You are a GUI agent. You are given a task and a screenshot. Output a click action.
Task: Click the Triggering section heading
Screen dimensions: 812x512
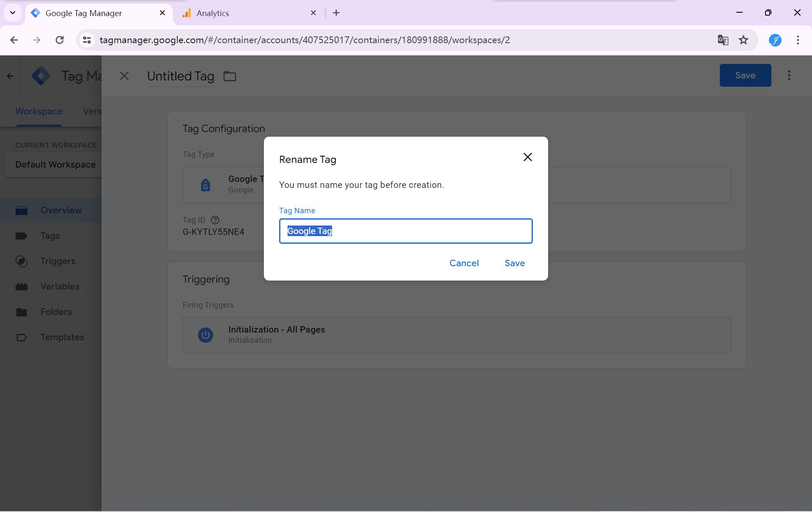206,279
